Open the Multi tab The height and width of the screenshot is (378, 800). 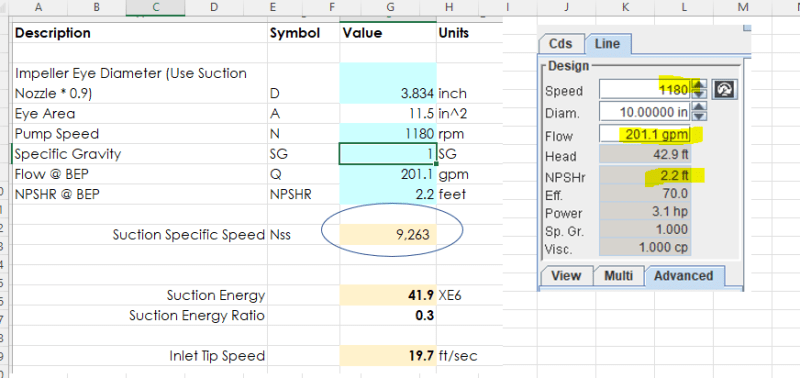[x=618, y=276]
